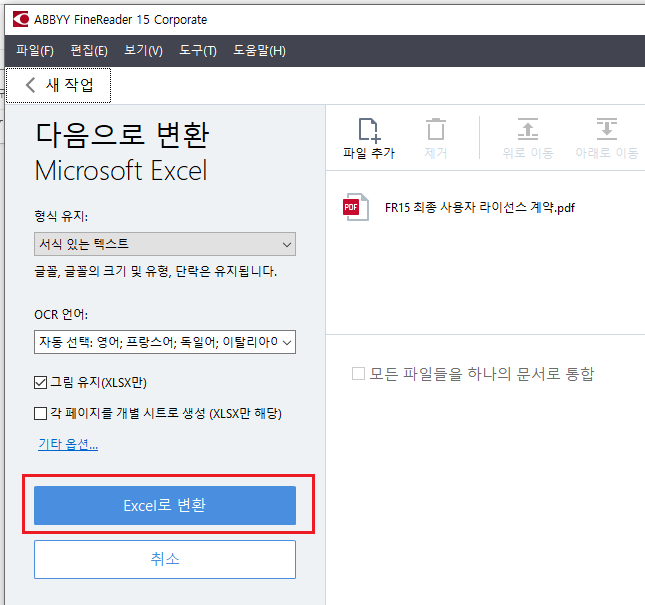
Task: Click the ABBYY FineReader logo icon
Action: [x=21, y=19]
